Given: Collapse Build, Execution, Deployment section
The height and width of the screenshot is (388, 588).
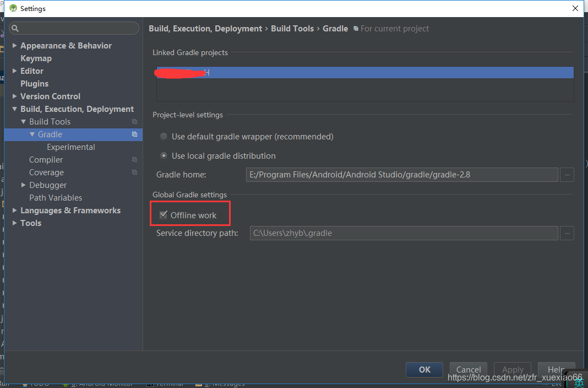Looking at the screenshot, I should click(15, 109).
